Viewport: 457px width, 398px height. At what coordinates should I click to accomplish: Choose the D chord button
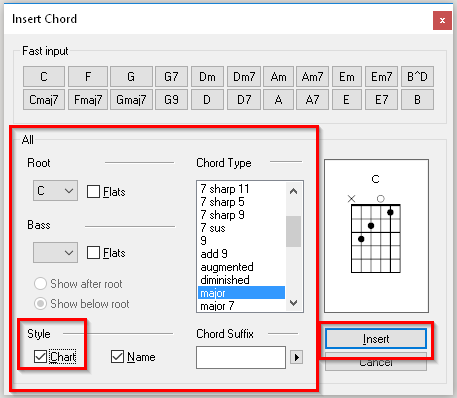pyautogui.click(x=207, y=99)
